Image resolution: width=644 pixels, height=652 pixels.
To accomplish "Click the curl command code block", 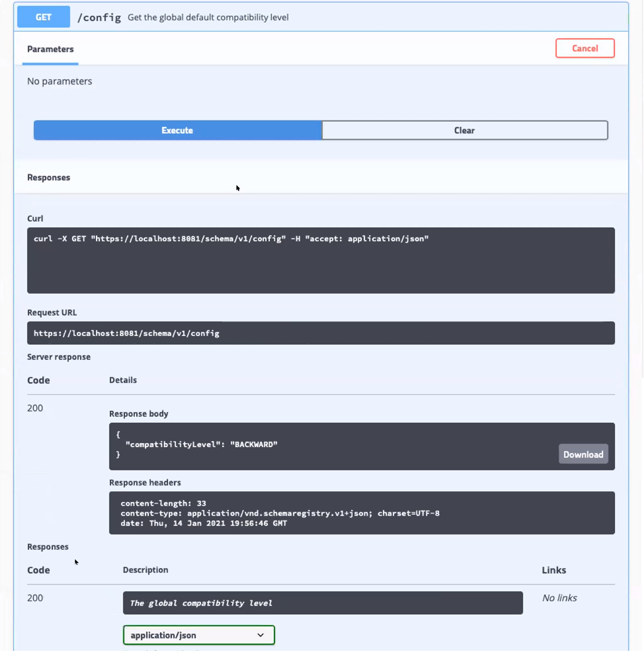I will [x=321, y=260].
